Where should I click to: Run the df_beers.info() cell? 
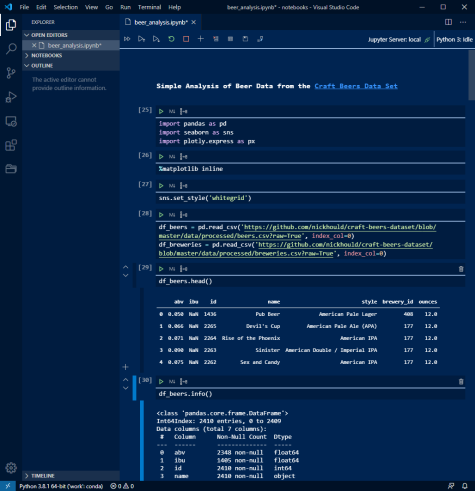161,381
